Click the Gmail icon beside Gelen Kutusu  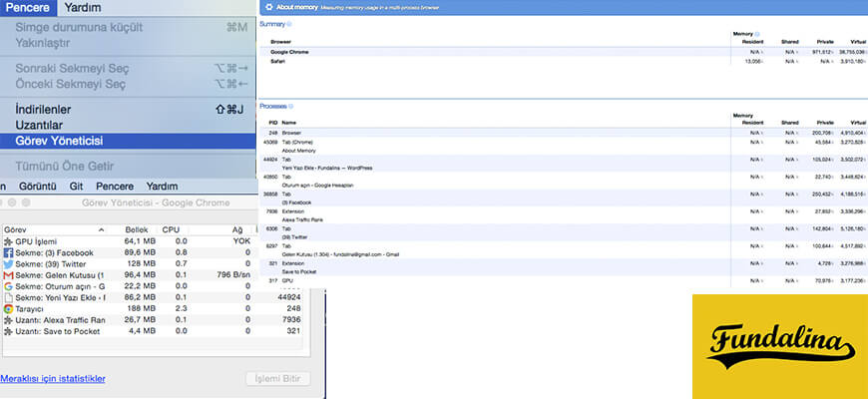pos(8,275)
